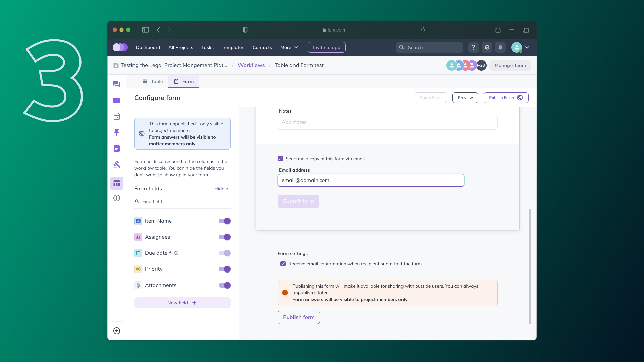Expand the user profile dropdown
Viewport: 644px width, 362px height.
pyautogui.click(x=527, y=47)
